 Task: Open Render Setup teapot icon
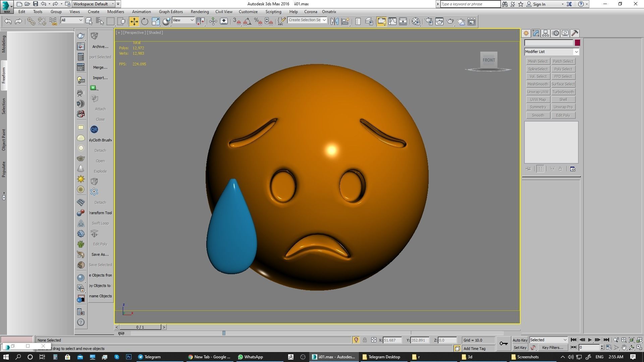click(429, 21)
